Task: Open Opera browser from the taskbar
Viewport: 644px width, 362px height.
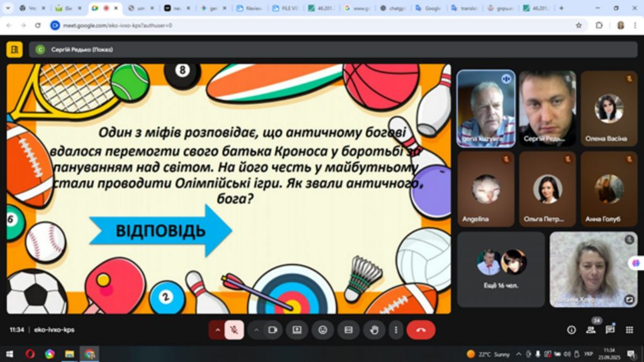Action: [30, 354]
